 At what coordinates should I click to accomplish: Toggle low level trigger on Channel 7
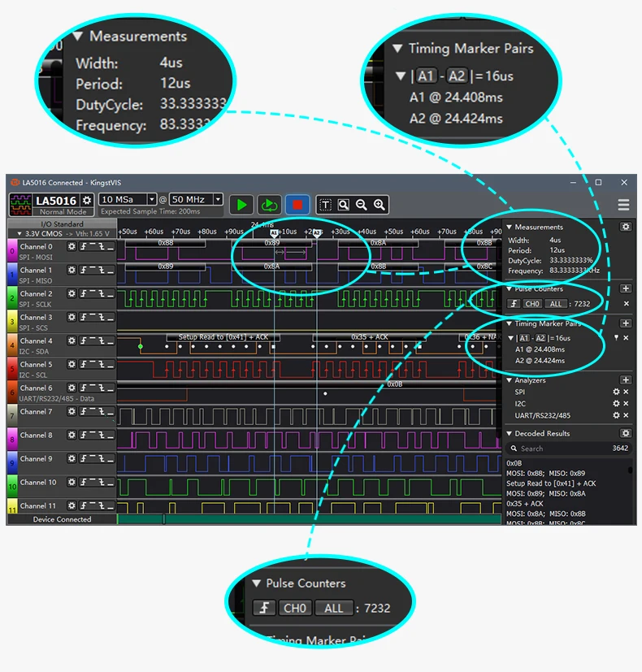(111, 411)
